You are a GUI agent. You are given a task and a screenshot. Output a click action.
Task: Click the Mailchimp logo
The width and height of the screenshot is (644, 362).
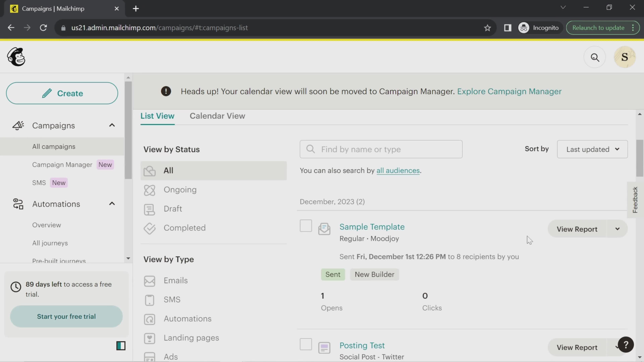(16, 57)
